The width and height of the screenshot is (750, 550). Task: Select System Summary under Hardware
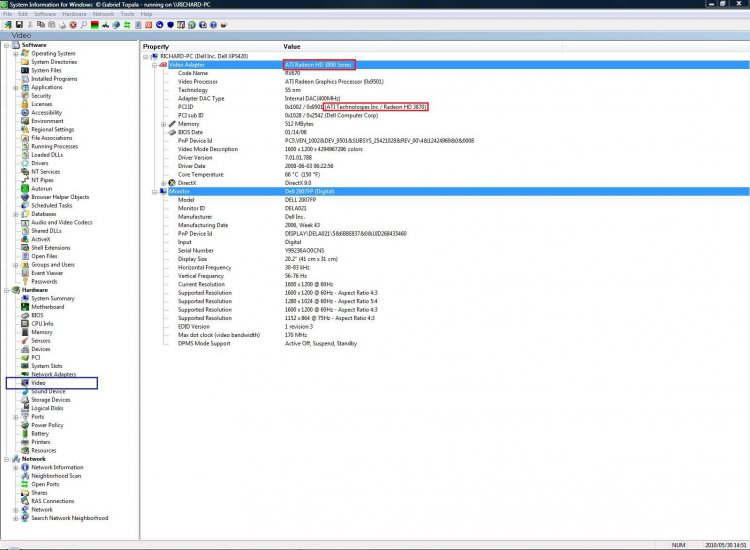pos(53,298)
